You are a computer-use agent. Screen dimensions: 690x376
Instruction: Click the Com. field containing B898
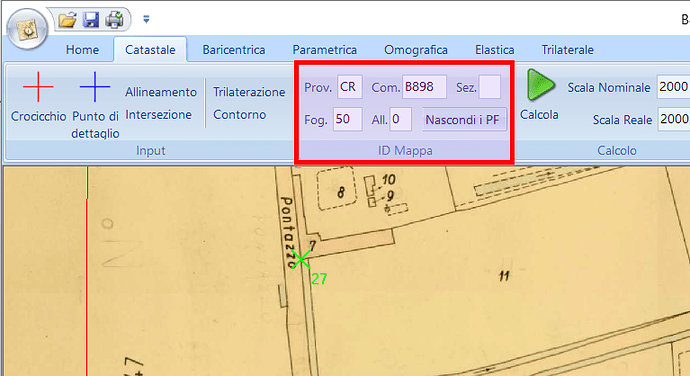pyautogui.click(x=424, y=87)
